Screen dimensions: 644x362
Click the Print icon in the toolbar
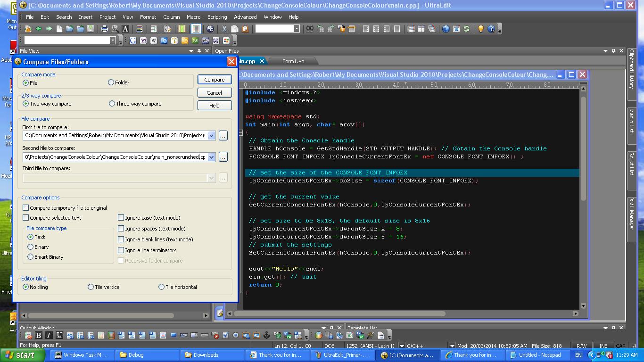pos(105,29)
